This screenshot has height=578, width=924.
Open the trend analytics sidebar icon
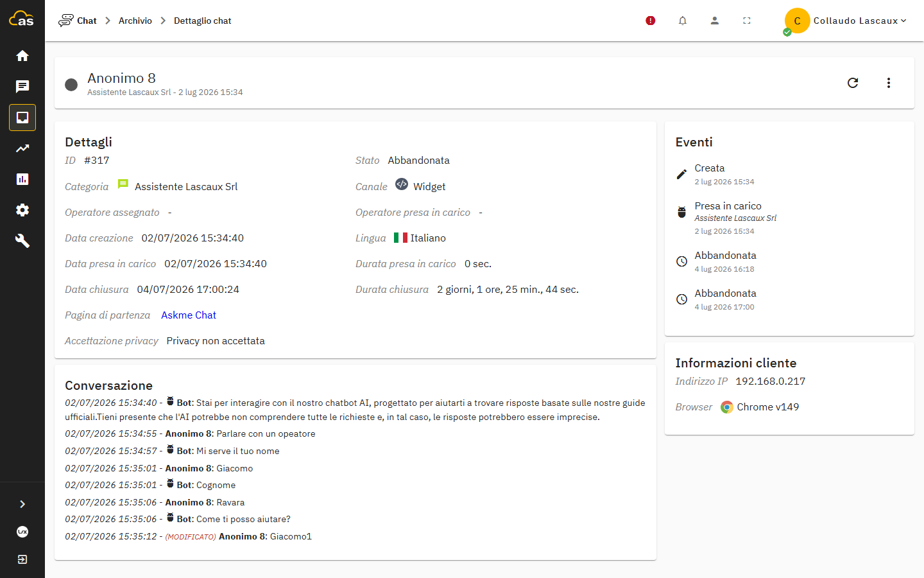coord(22,148)
